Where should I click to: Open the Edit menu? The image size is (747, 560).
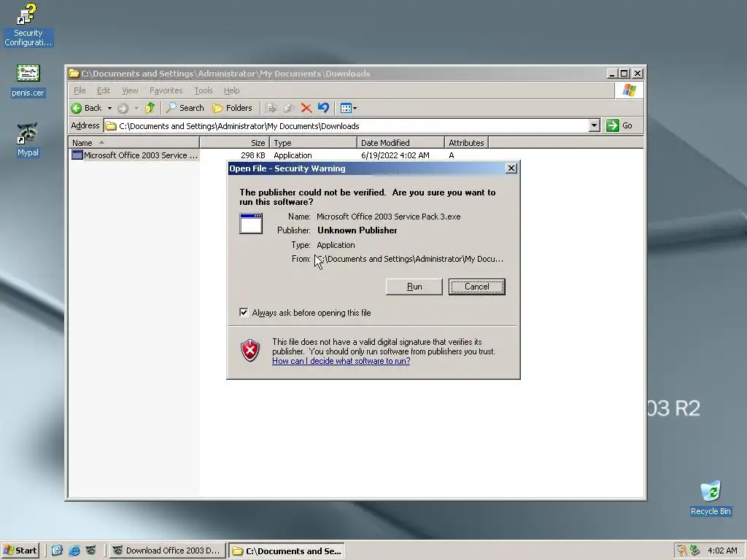[104, 90]
